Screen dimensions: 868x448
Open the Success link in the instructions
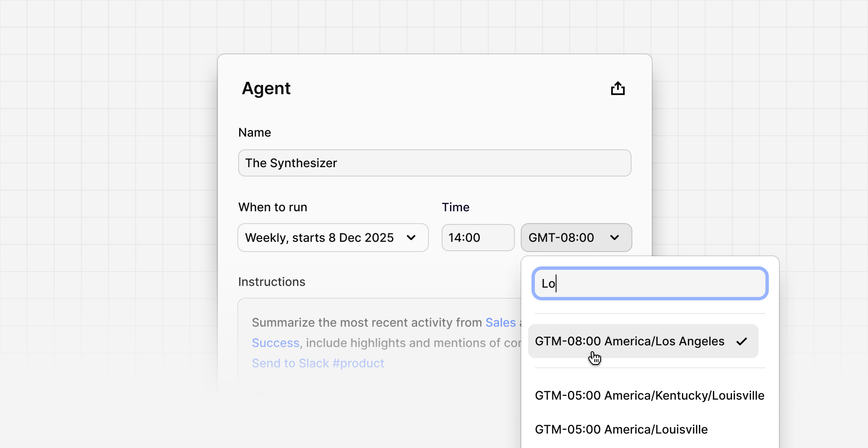click(275, 343)
